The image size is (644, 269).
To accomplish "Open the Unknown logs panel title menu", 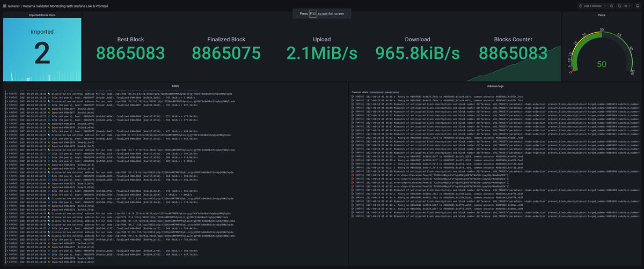I will (x=495, y=86).
